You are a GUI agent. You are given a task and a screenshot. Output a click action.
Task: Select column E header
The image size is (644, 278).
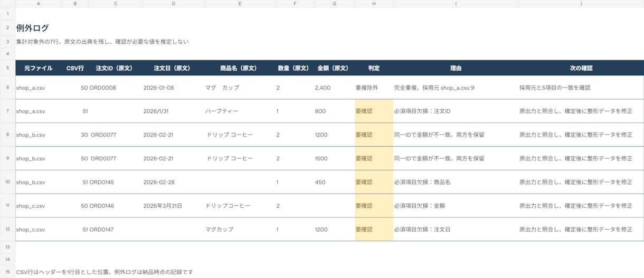point(240,4)
